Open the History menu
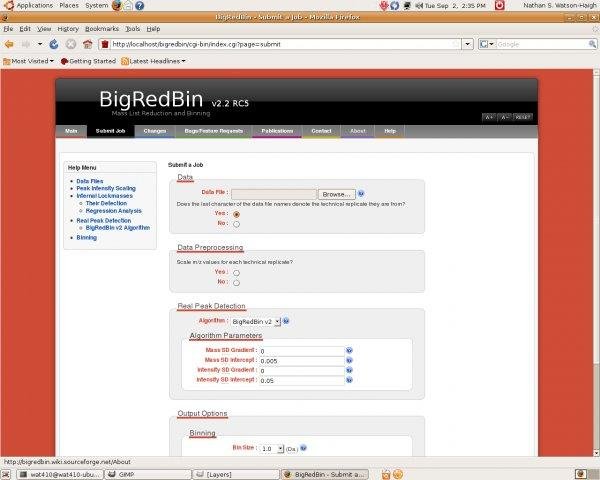The image size is (600, 480). 68,29
